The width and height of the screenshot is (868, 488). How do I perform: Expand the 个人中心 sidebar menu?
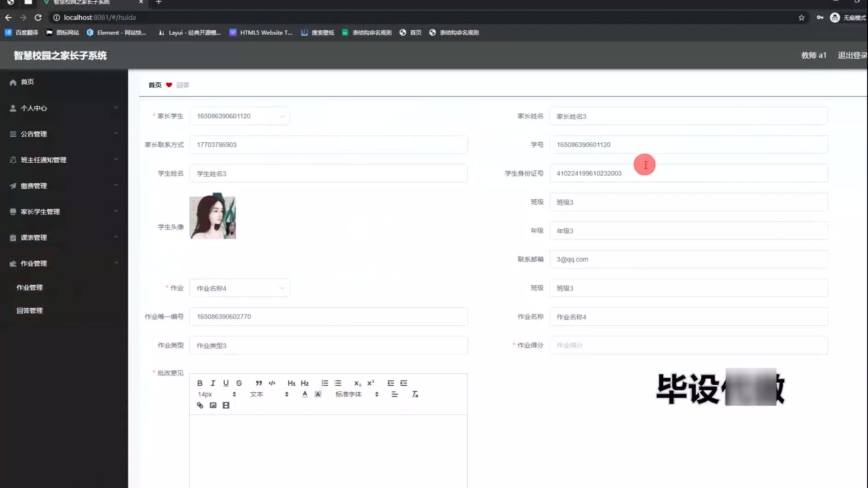point(64,108)
